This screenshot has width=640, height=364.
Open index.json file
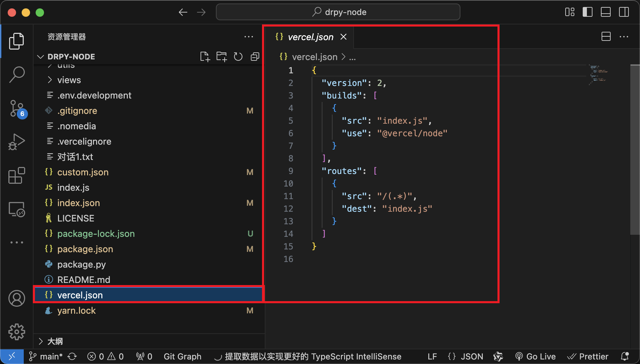coord(149,203)
